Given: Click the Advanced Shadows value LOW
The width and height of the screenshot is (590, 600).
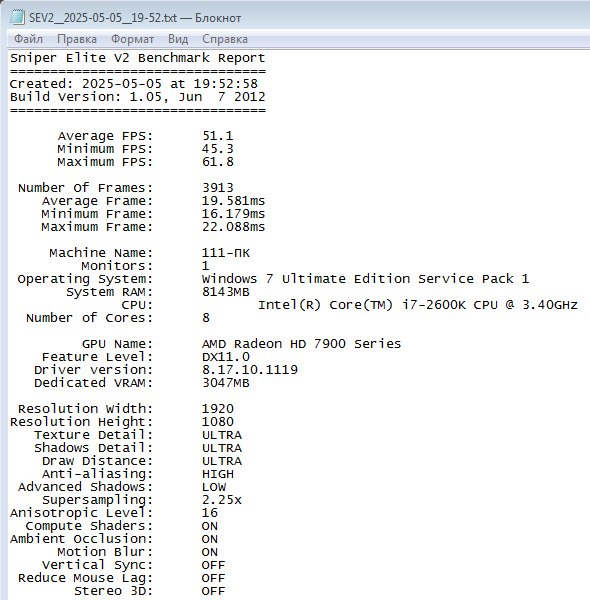Looking at the screenshot, I should pyautogui.click(x=214, y=487).
